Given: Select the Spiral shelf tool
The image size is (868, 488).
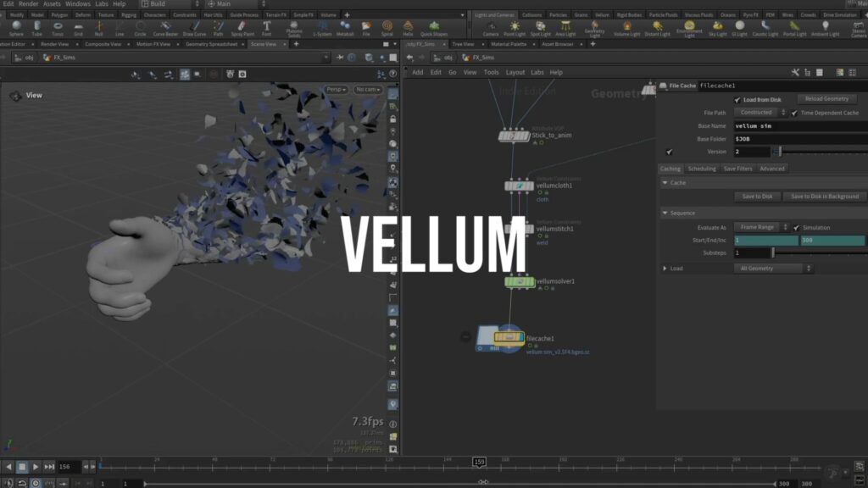Looking at the screenshot, I should (387, 29).
